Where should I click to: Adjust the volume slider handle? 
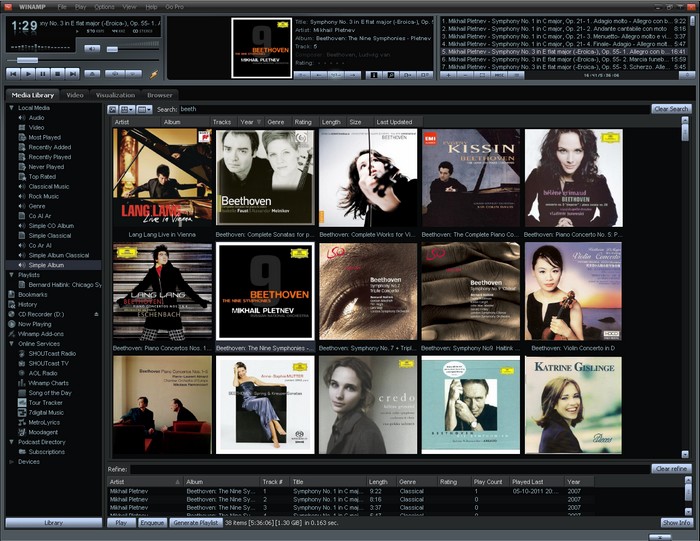click(x=112, y=49)
